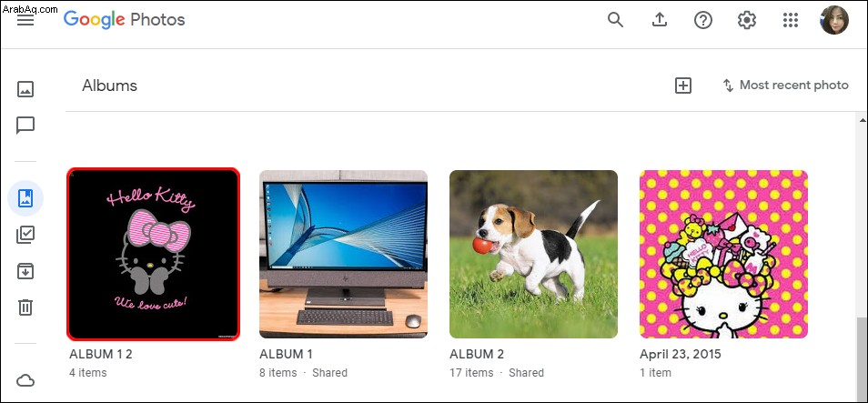Click the account profile avatar
The width and height of the screenshot is (868, 403).
coord(834,21)
